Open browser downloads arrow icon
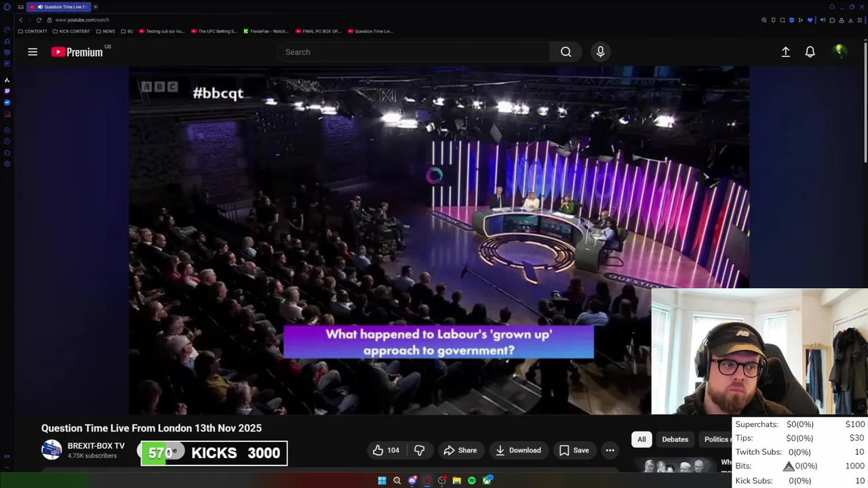 click(850, 20)
